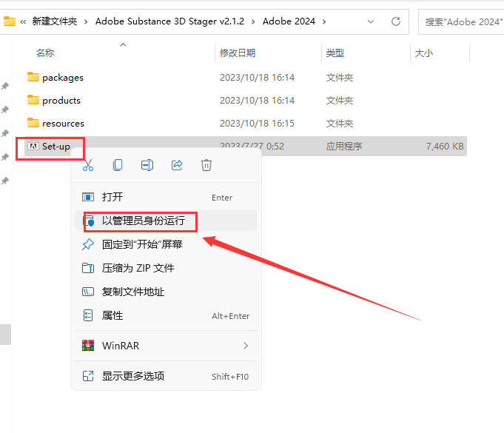Select 以管理员身份运行 menu entry

tap(166, 221)
